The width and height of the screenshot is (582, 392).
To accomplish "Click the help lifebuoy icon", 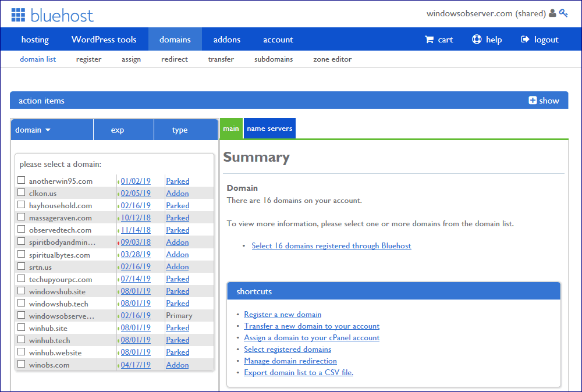I will (x=477, y=40).
